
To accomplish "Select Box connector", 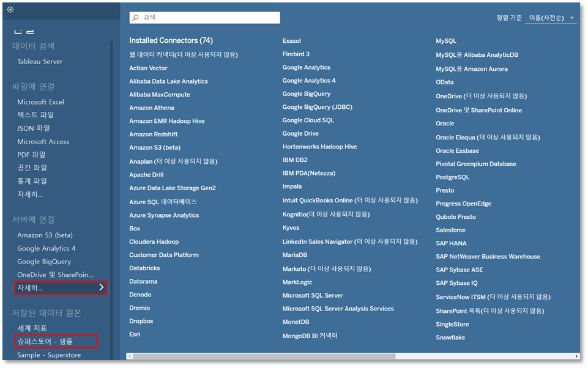I will click(x=135, y=229).
